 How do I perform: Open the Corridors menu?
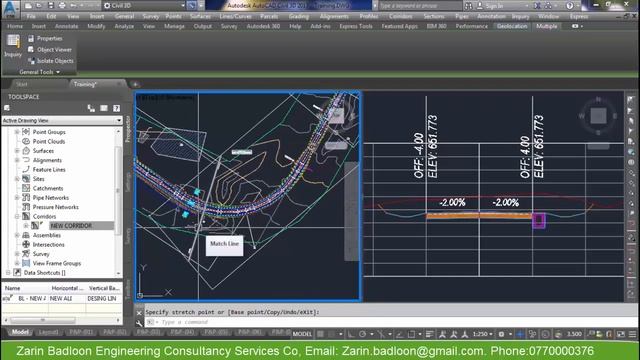[x=400, y=16]
